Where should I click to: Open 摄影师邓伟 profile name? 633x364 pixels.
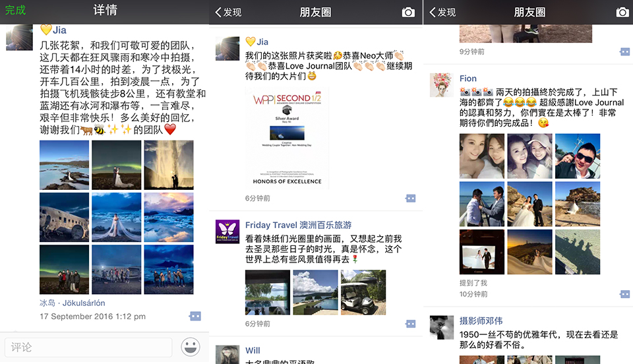(x=481, y=321)
